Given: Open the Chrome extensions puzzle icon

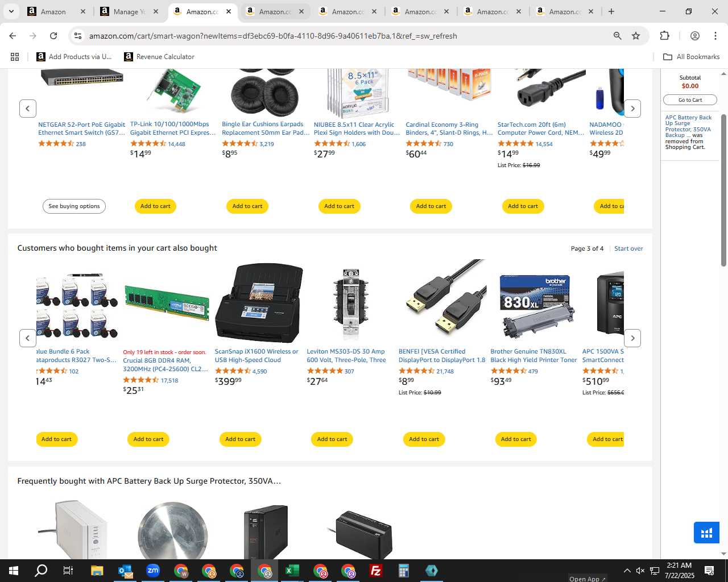Looking at the screenshot, I should click(664, 36).
